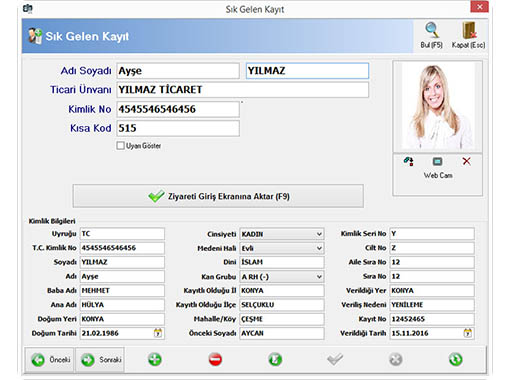Click the Kapat (Esc) door icon
The image size is (510, 380).
468,30
